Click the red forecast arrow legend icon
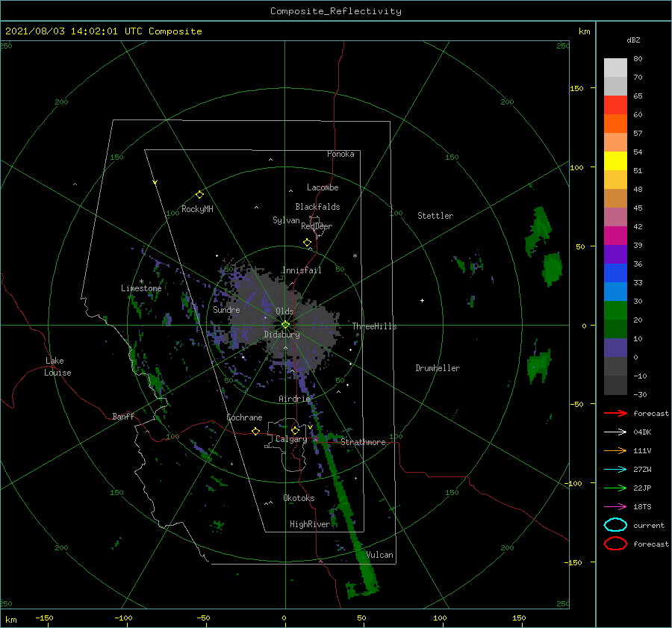The image size is (672, 628). (x=615, y=413)
